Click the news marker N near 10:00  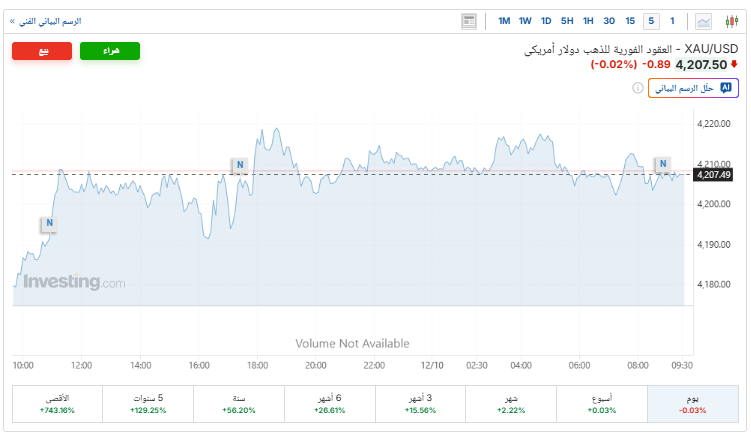[x=48, y=224]
